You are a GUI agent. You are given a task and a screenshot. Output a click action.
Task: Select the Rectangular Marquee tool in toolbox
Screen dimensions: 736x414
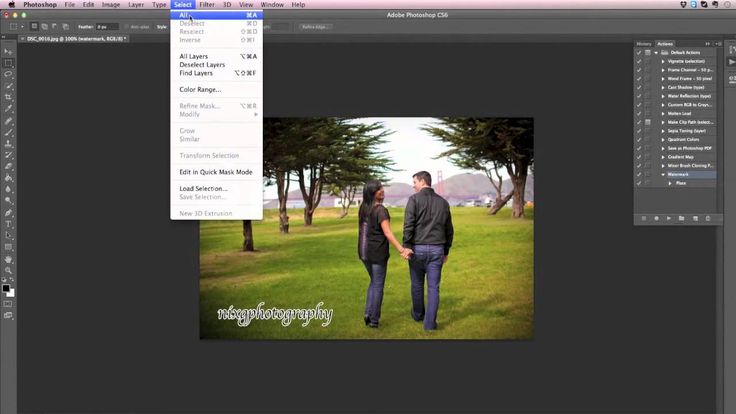pos(8,63)
